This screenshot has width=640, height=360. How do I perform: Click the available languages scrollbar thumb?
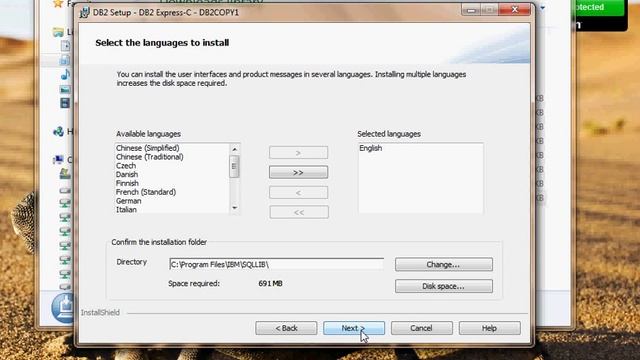coord(234,167)
